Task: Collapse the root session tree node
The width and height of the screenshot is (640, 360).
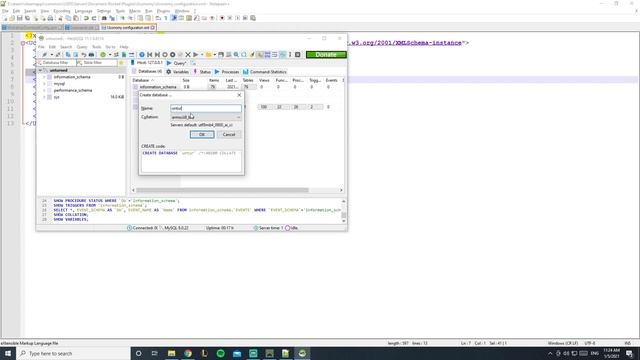Action: pyautogui.click(x=40, y=70)
